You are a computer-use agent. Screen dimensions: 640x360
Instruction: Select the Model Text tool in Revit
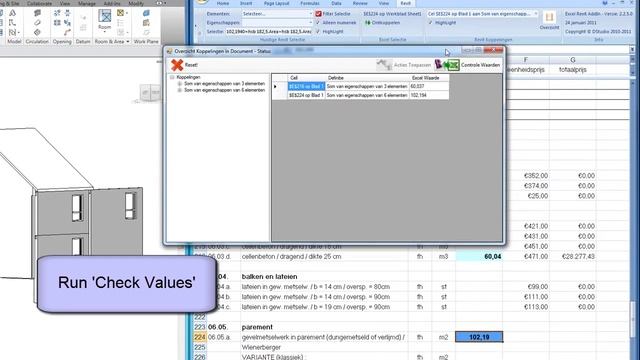tap(12, 13)
